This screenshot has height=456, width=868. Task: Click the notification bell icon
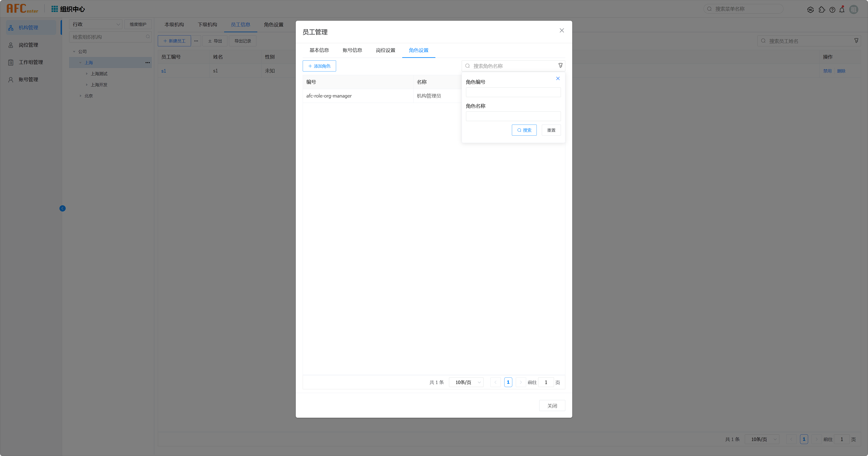point(842,10)
